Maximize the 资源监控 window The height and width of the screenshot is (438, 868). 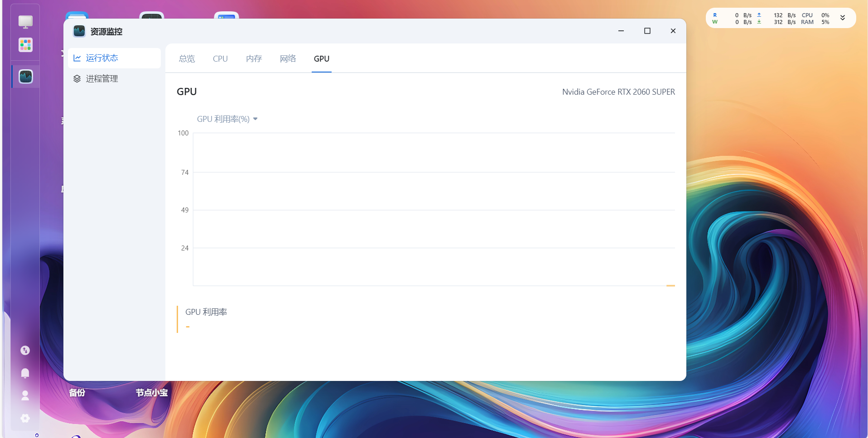(x=647, y=31)
